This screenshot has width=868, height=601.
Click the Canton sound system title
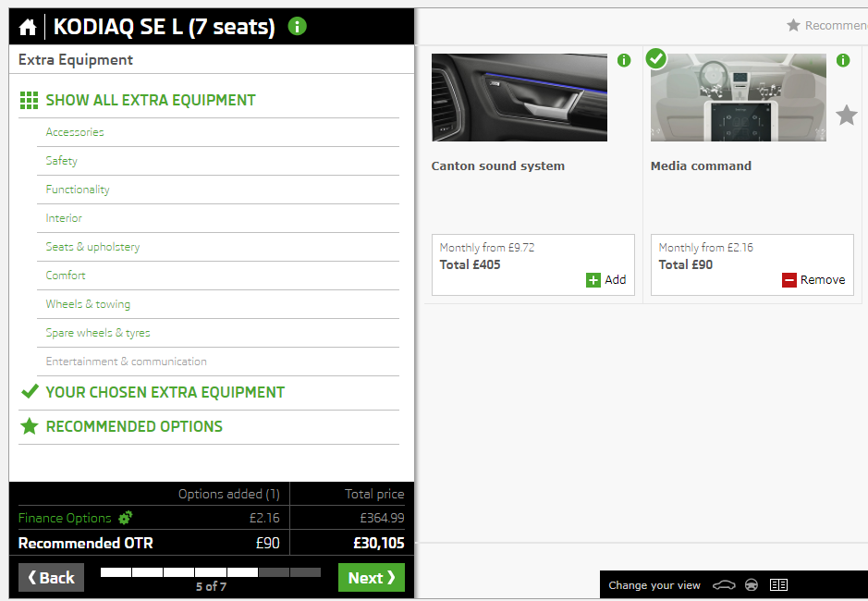(497, 166)
